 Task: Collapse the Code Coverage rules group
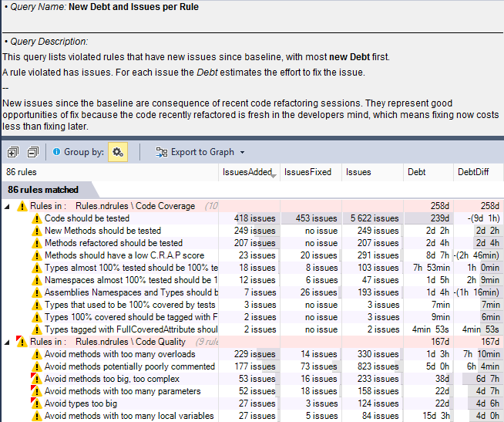(x=7, y=206)
